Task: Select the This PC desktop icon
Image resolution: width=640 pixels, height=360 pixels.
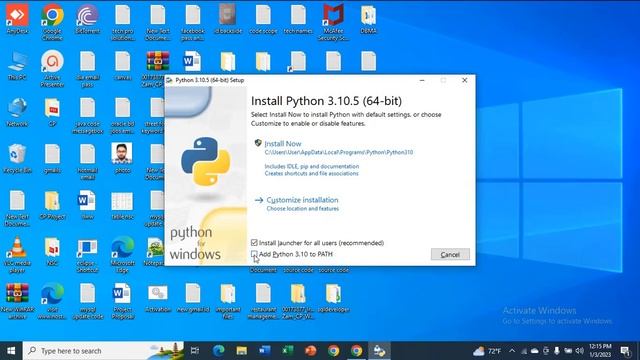Action: click(x=17, y=65)
